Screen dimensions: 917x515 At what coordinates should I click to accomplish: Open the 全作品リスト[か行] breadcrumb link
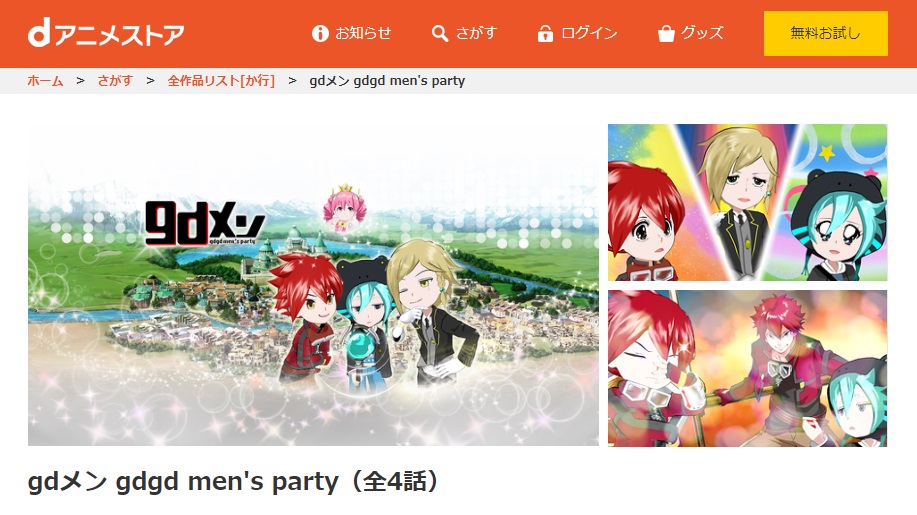[x=221, y=81]
